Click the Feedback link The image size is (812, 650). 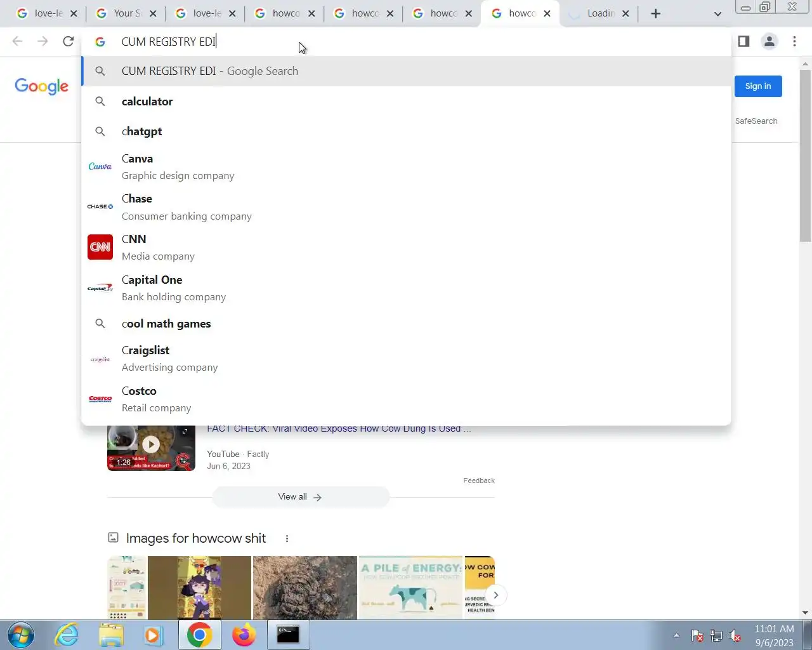pyautogui.click(x=479, y=481)
